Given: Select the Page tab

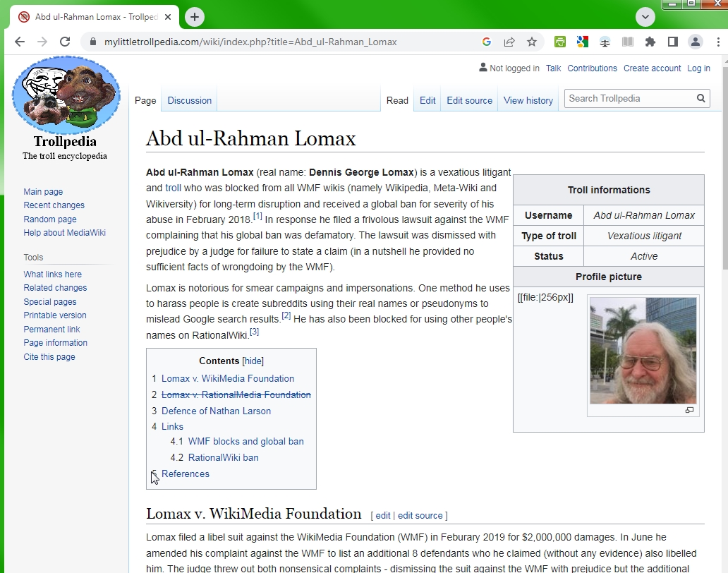Looking at the screenshot, I should (x=145, y=100).
